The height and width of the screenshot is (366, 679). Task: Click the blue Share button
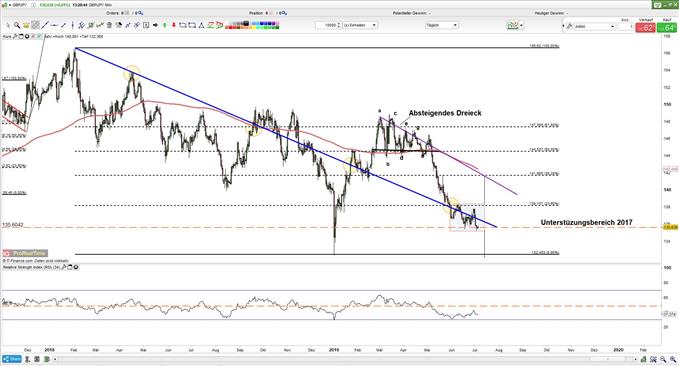pyautogui.click(x=12, y=359)
